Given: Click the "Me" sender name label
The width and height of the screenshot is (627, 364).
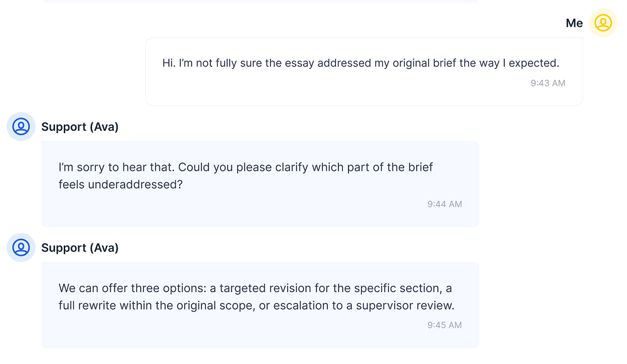Looking at the screenshot, I should pos(574,23).
